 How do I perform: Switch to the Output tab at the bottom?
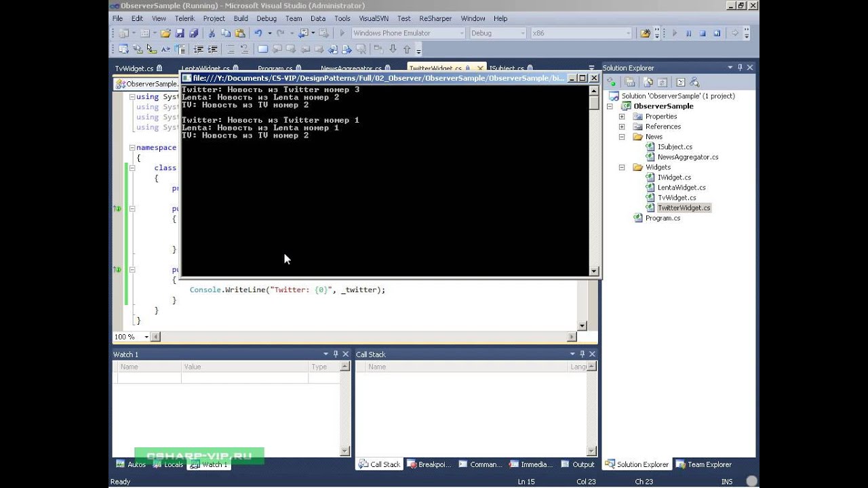(x=578, y=464)
